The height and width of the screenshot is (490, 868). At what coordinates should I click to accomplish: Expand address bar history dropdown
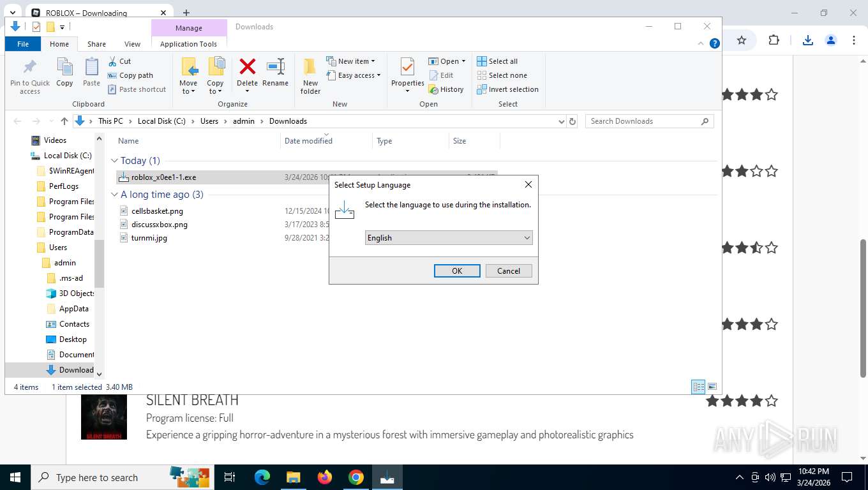click(562, 121)
